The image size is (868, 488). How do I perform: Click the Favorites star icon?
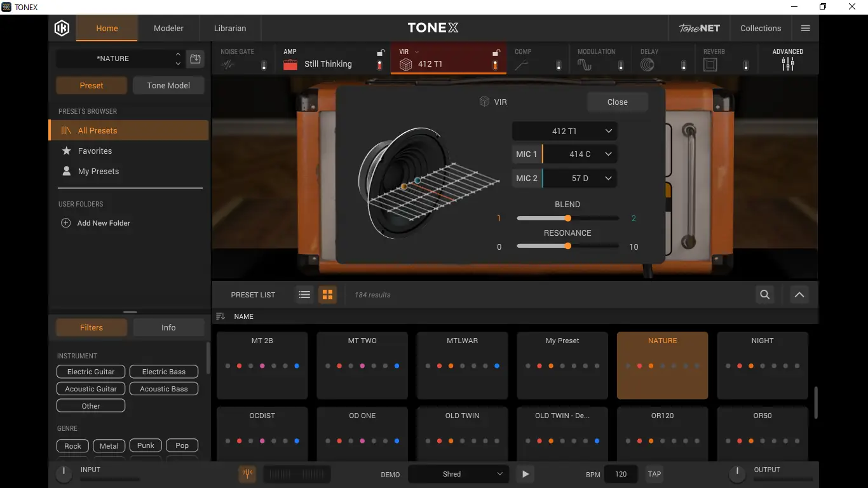66,151
